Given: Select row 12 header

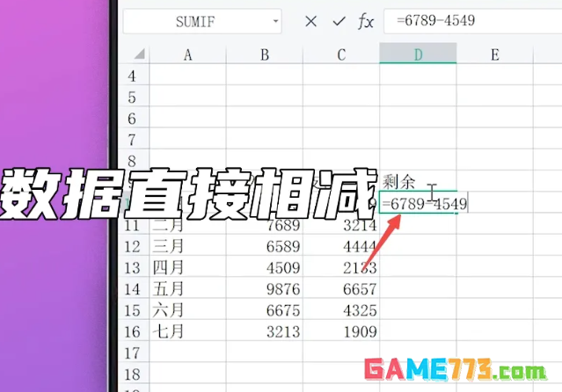Looking at the screenshot, I should coord(133,246).
